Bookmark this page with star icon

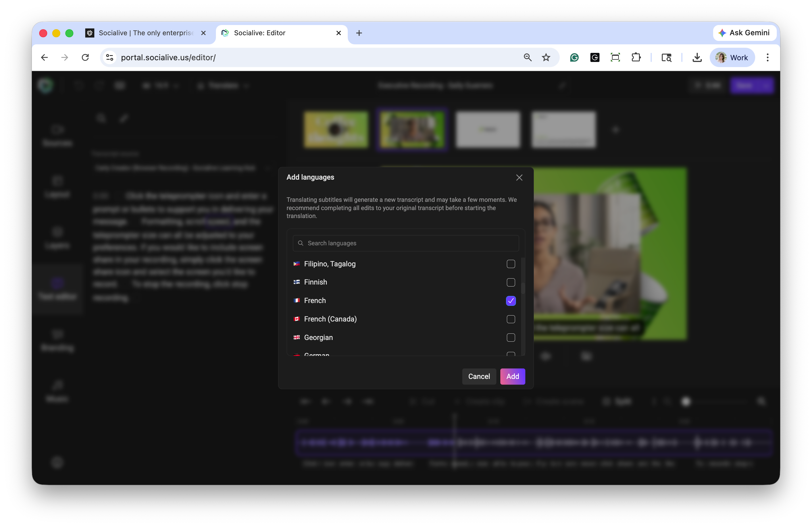pos(546,57)
